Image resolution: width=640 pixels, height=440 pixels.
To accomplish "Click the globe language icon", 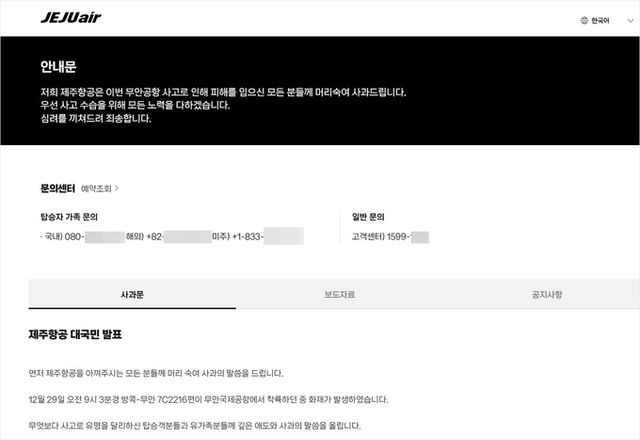I will [584, 20].
